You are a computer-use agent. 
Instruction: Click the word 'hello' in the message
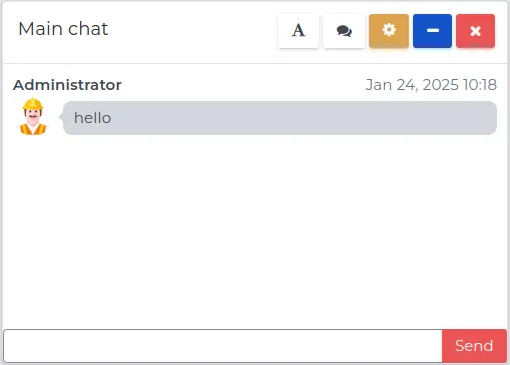point(92,118)
